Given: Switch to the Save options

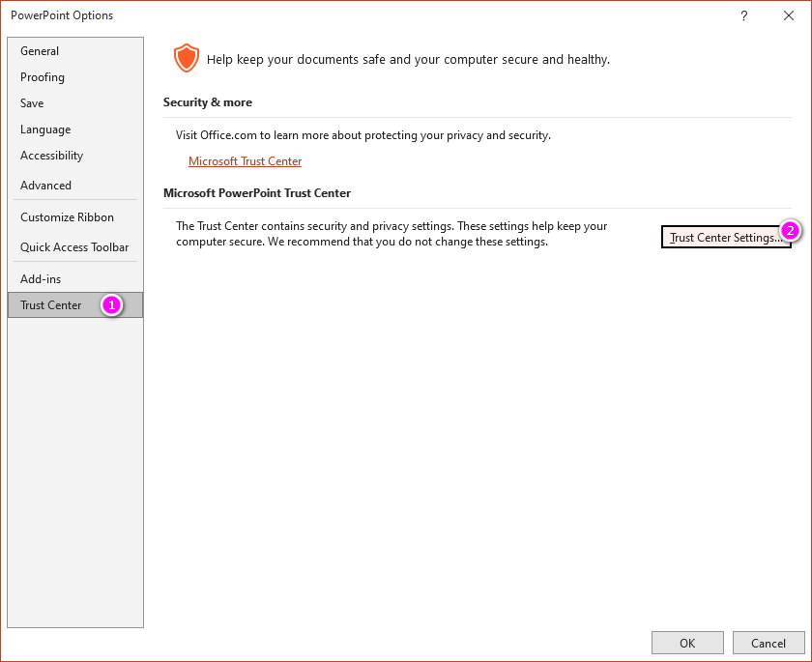Looking at the screenshot, I should [32, 102].
